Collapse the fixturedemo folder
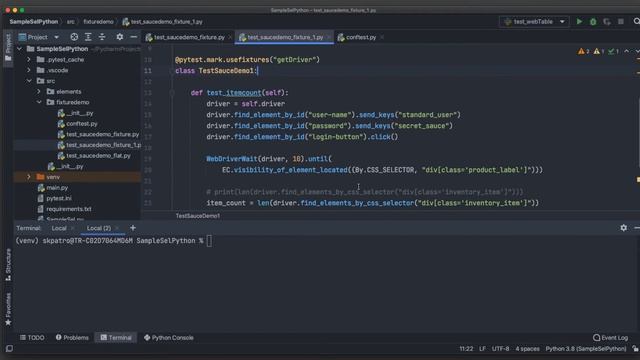The image size is (640, 360). pos(39,102)
